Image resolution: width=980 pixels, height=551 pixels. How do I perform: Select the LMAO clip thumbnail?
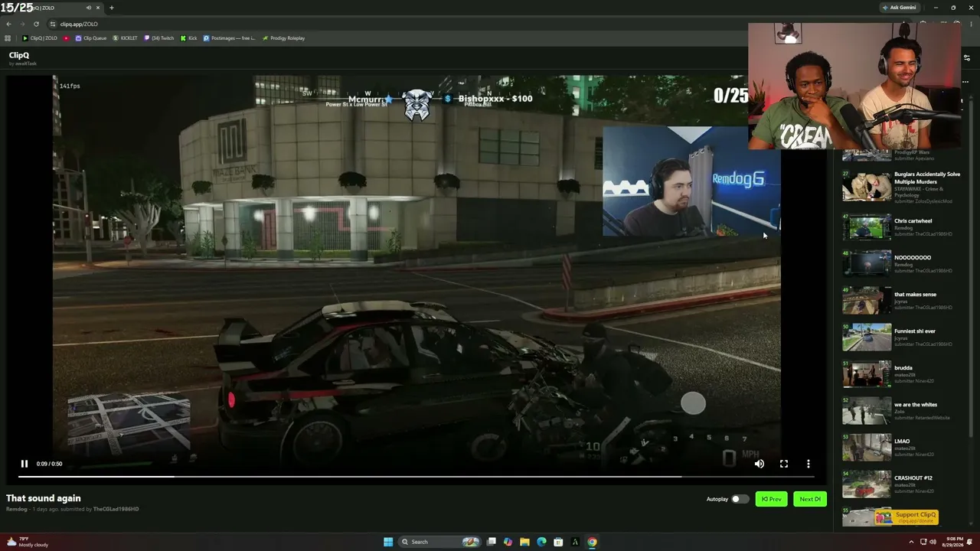[867, 447]
